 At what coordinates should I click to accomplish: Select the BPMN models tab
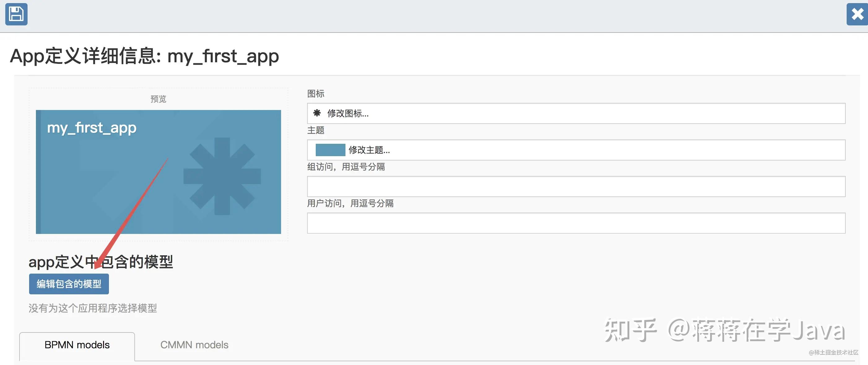click(77, 345)
